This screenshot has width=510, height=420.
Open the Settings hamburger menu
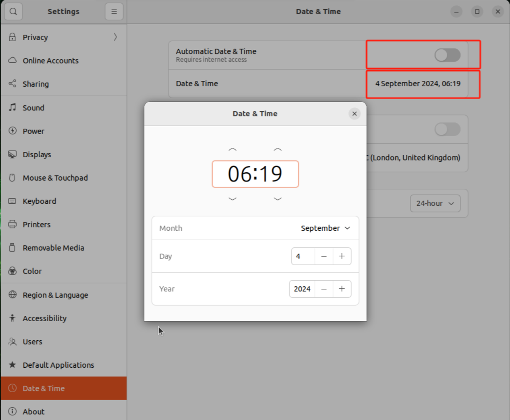click(x=114, y=12)
